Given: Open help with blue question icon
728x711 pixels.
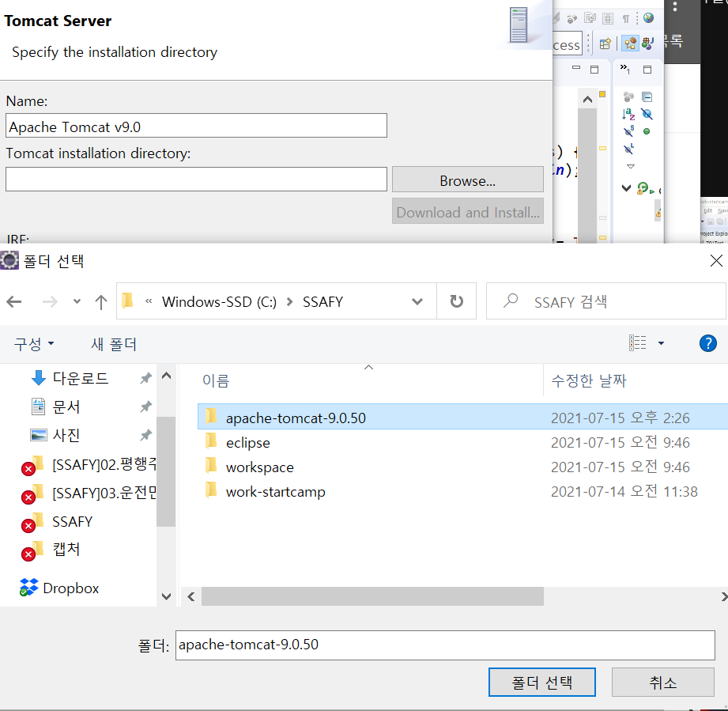Looking at the screenshot, I should (707, 344).
